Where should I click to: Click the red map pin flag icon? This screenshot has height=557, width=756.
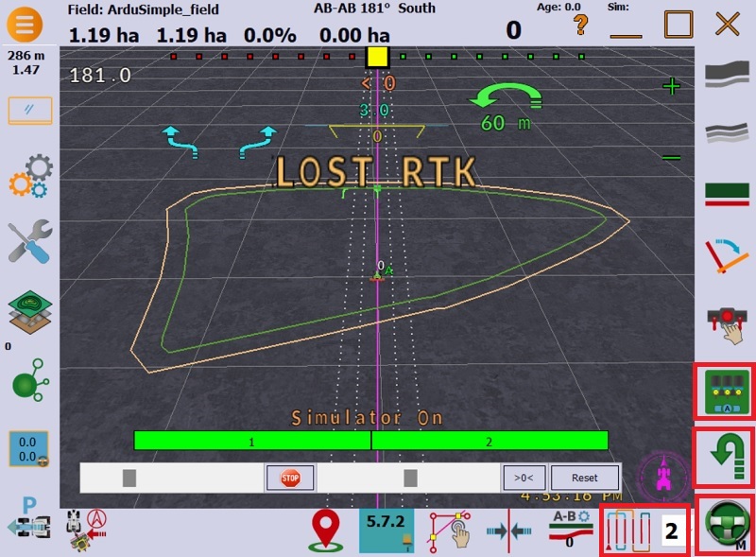[325, 531]
